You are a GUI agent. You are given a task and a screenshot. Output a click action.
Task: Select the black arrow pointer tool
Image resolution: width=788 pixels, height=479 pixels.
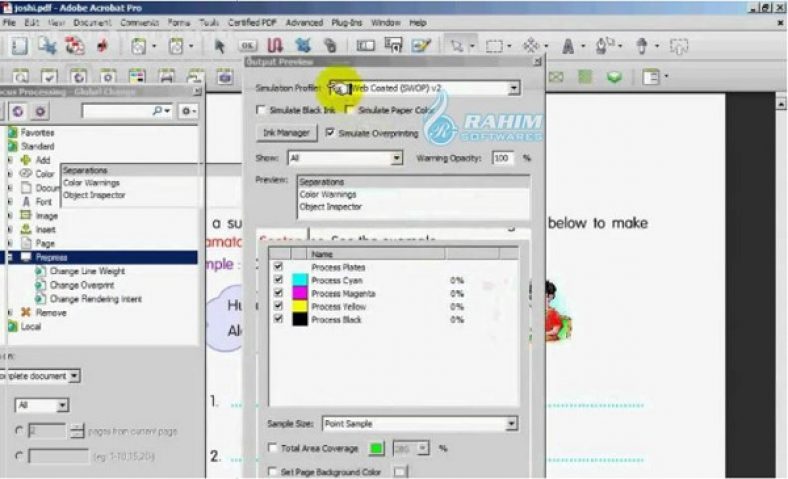coord(219,46)
